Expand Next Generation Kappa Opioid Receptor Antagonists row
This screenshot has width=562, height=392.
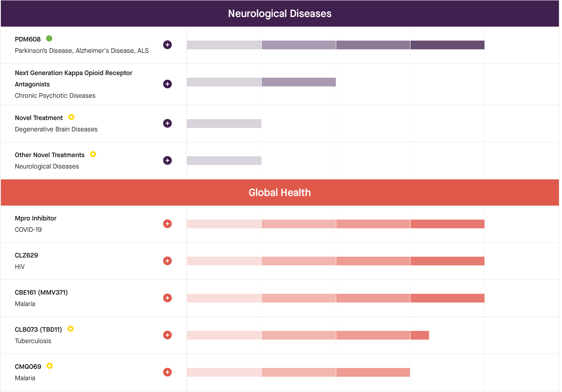pos(167,84)
